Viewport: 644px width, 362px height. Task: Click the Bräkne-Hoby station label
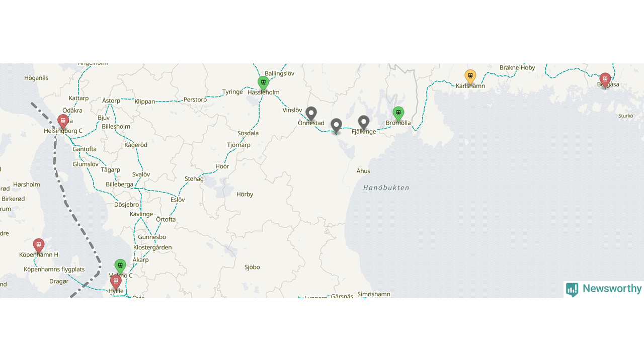tap(517, 67)
